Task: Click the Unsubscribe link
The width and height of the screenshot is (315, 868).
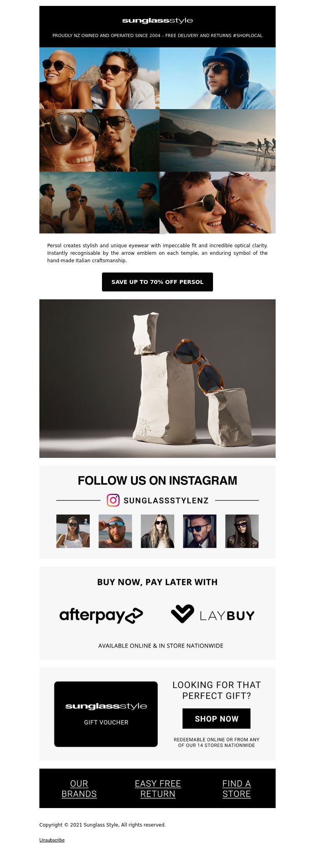Action: pyautogui.click(x=52, y=840)
